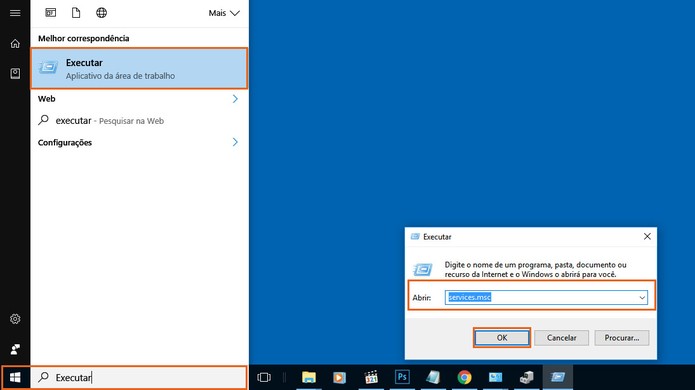Open Photoshop from the taskbar
The width and height of the screenshot is (695, 390).
point(402,377)
